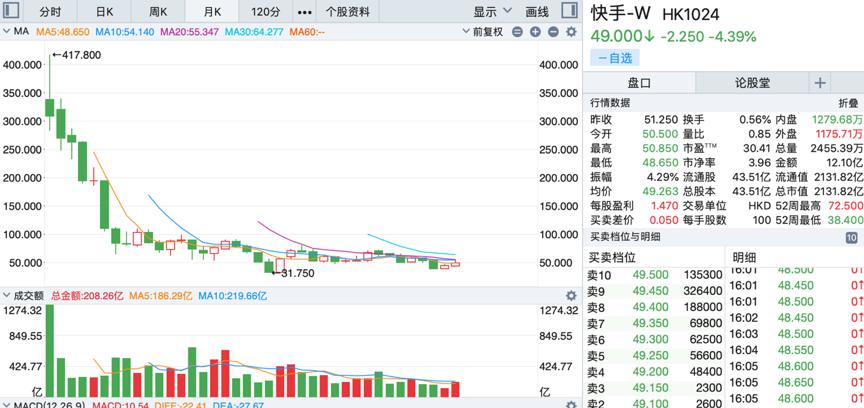
Task: Click the volume MA10:219.66亿 label
Action: 232,296
